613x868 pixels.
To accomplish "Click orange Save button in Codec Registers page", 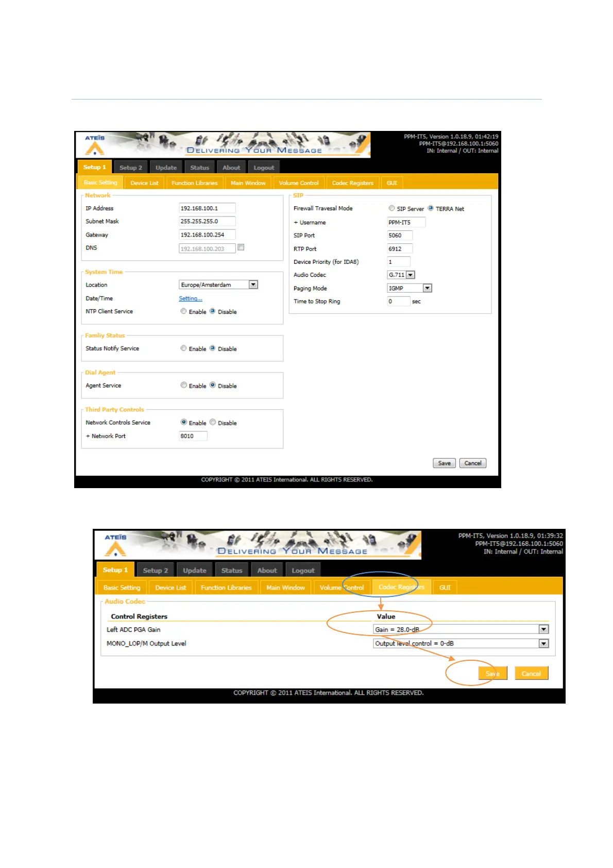I will pyautogui.click(x=493, y=673).
